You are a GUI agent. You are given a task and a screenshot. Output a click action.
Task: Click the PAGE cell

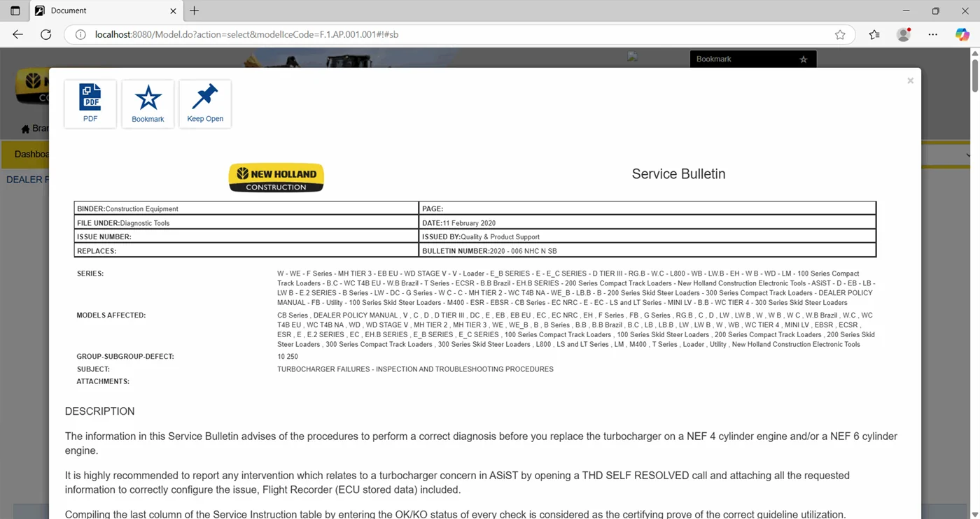click(647, 208)
